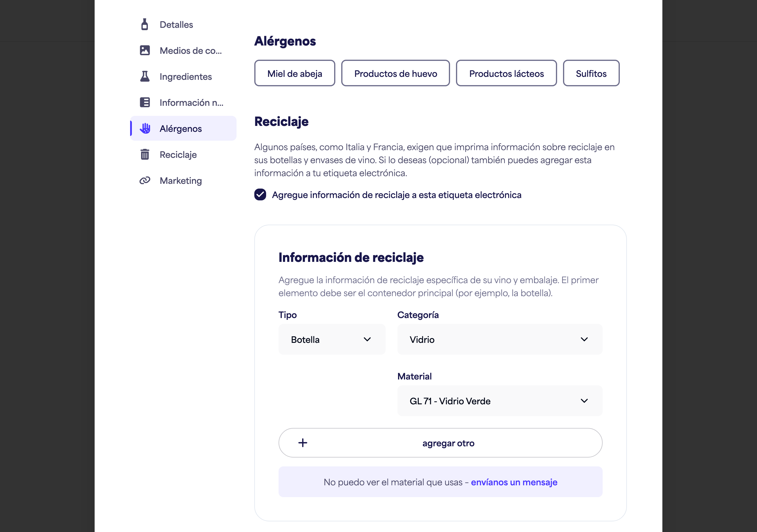Expand the Categoría dropdown showing Vidrio
The height and width of the screenshot is (532, 757).
pos(500,340)
